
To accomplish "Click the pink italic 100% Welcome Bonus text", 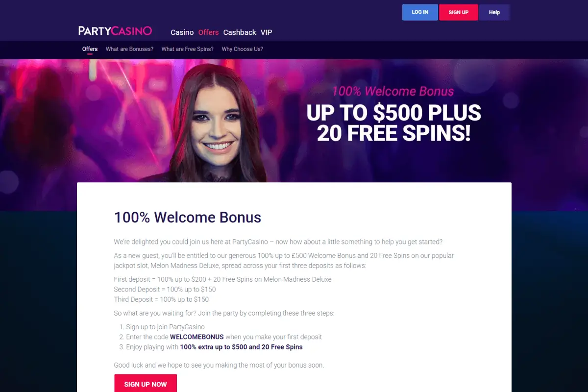I will point(393,91).
